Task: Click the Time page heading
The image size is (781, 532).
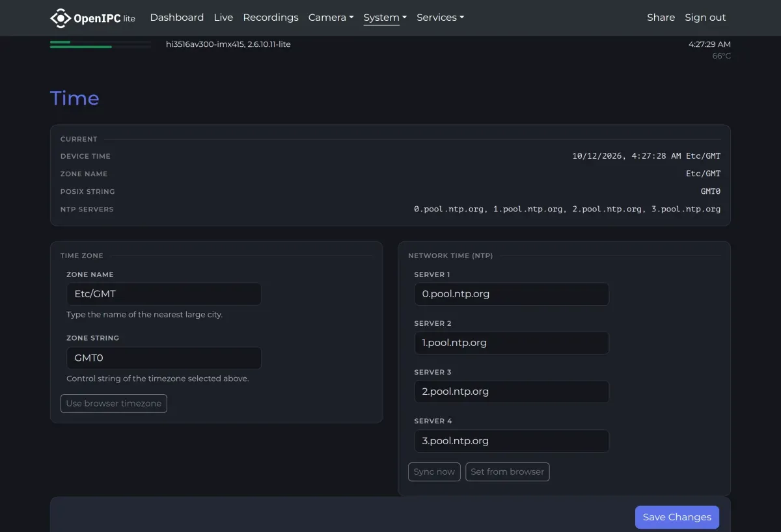Action: click(75, 98)
